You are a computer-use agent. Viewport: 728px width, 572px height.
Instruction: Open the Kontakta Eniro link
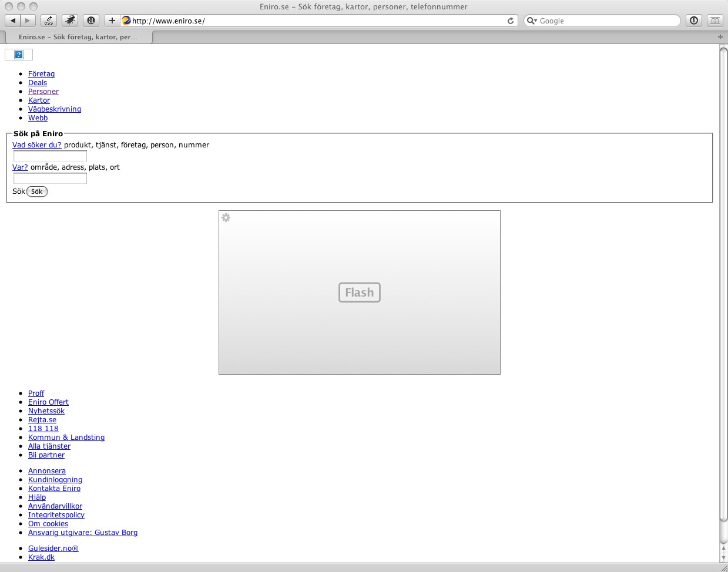(54, 489)
